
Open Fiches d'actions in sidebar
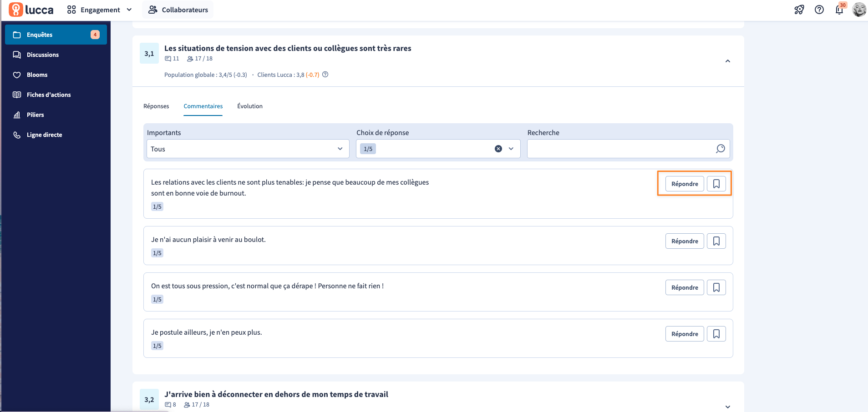(56, 95)
